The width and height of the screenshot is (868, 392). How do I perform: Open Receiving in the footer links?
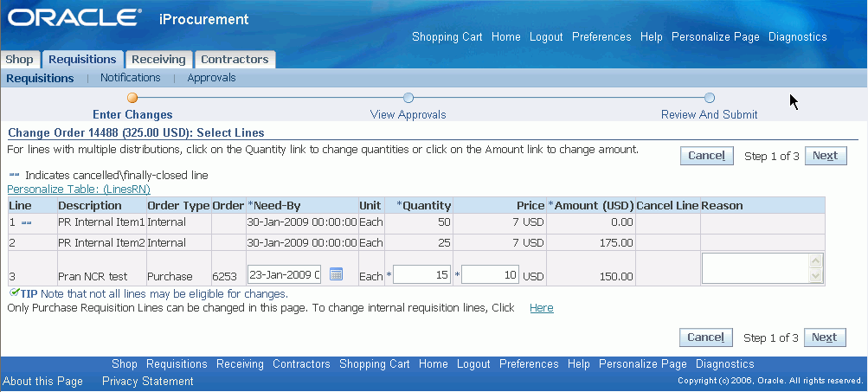(x=240, y=363)
